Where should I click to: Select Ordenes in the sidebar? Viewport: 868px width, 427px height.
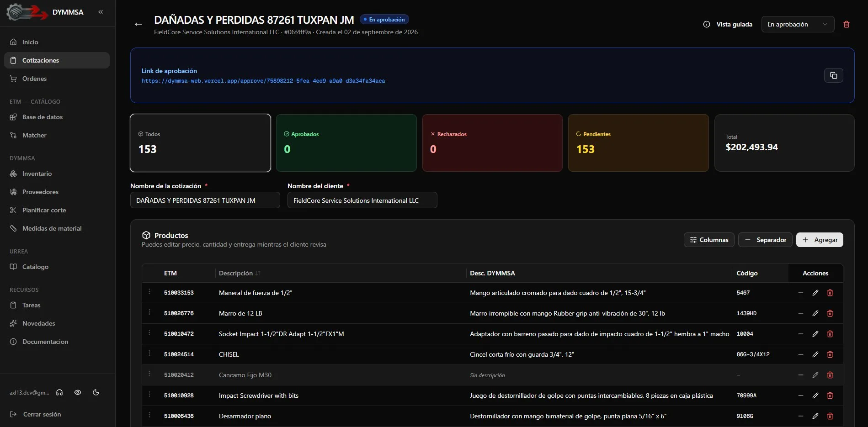point(57,79)
